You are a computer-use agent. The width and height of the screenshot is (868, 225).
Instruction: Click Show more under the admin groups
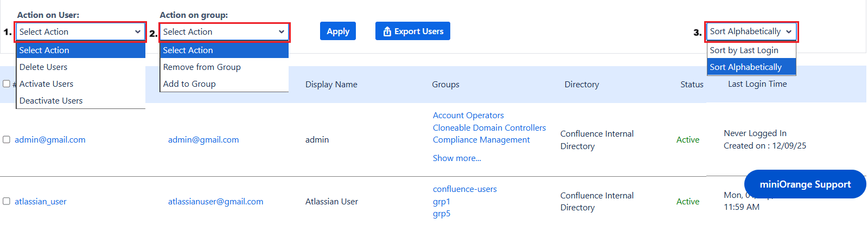click(457, 158)
